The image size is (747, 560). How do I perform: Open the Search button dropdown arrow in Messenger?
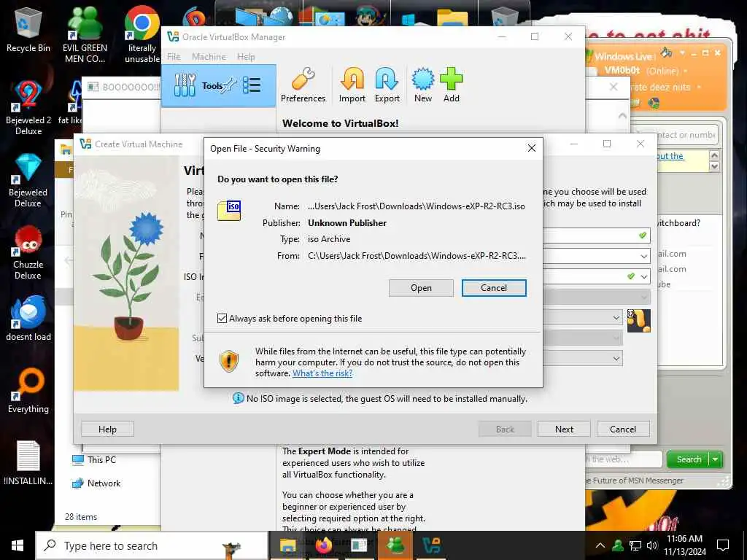[x=716, y=459]
